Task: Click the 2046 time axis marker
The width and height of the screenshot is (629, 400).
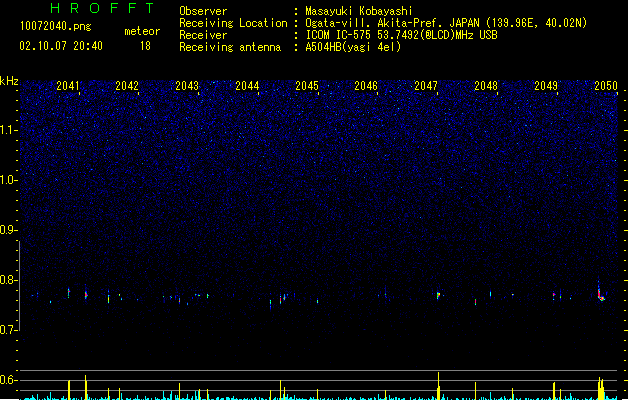Action: [366, 86]
